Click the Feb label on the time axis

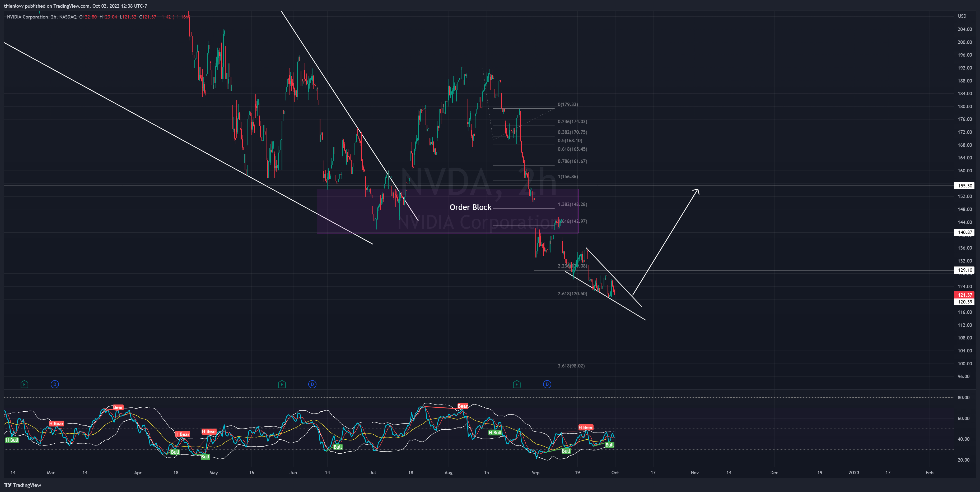[929, 473]
